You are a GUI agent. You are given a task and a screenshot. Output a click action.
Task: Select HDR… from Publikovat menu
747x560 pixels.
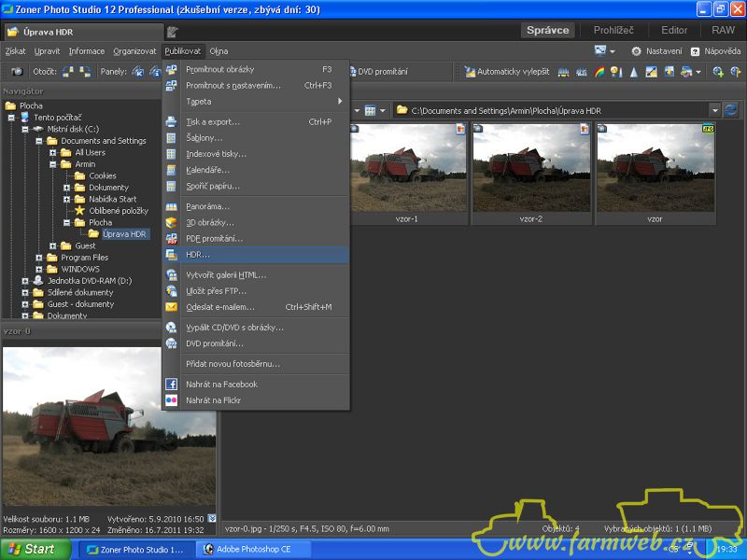(198, 255)
